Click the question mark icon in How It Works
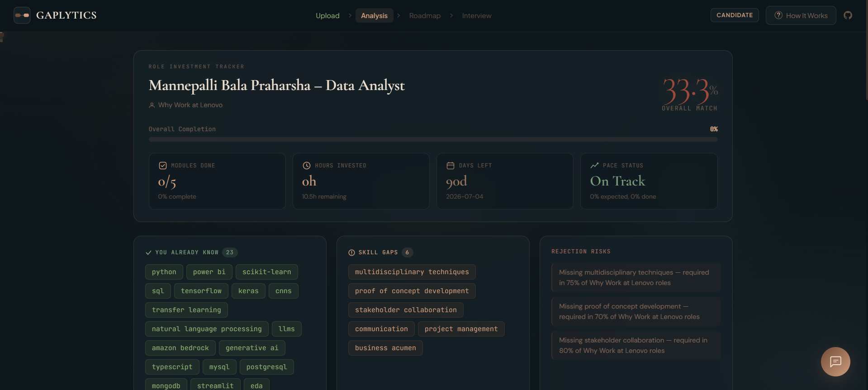868x390 pixels. [x=778, y=15]
